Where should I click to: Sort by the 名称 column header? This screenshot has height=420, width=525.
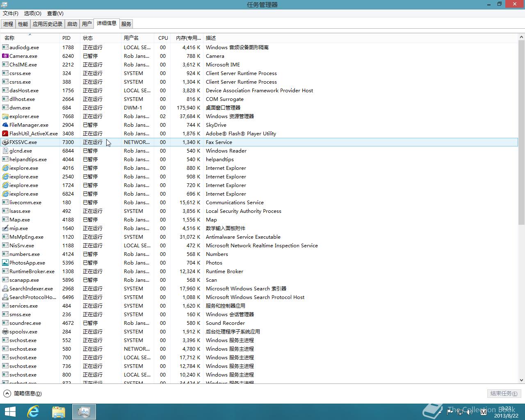click(x=30, y=38)
